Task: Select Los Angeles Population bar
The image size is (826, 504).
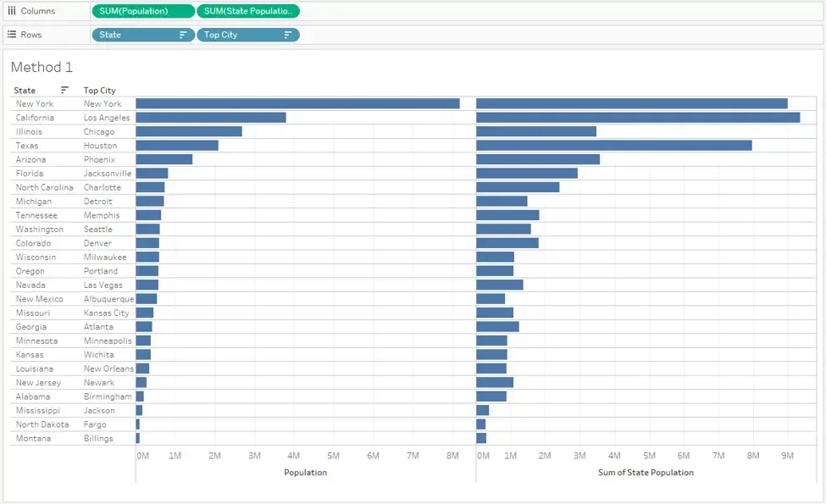Action: coord(211,118)
